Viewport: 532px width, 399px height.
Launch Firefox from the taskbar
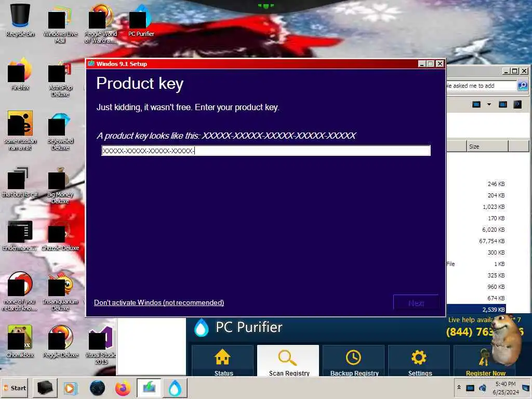[x=123, y=388]
